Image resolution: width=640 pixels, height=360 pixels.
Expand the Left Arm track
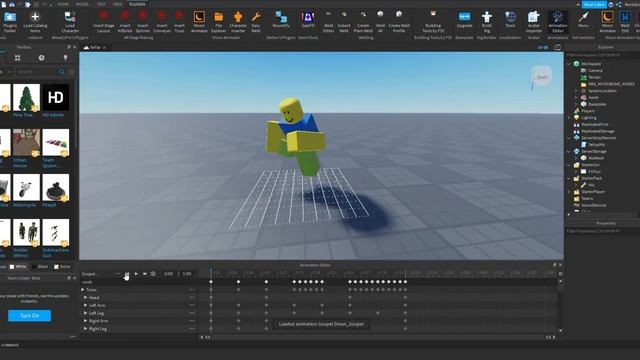pos(85,305)
